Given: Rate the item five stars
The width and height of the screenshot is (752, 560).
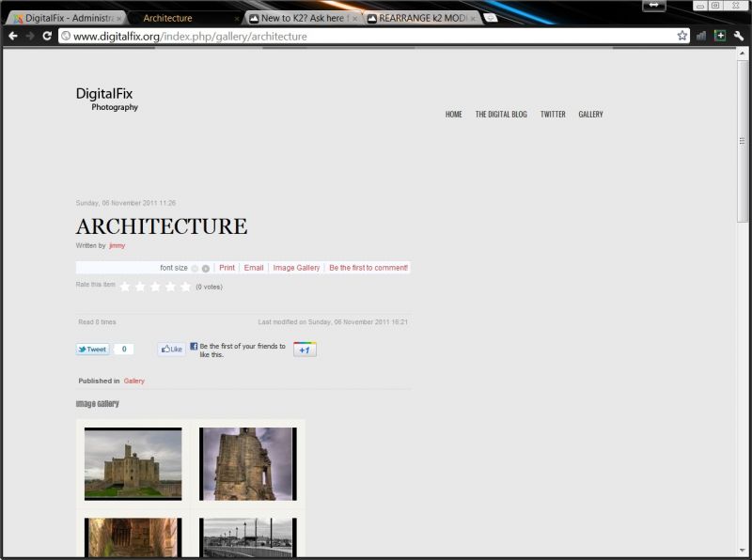Looking at the screenshot, I should [x=185, y=287].
